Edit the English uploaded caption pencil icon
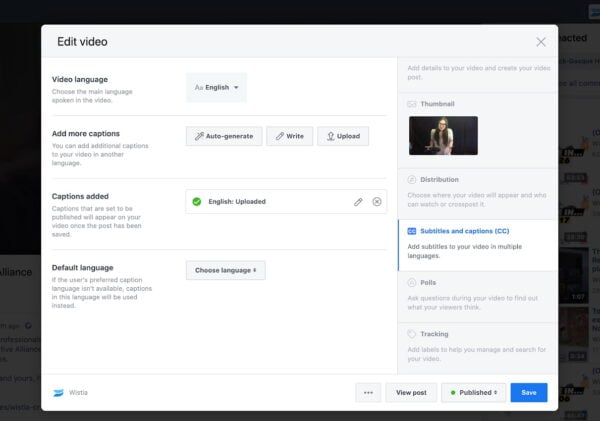 click(358, 202)
